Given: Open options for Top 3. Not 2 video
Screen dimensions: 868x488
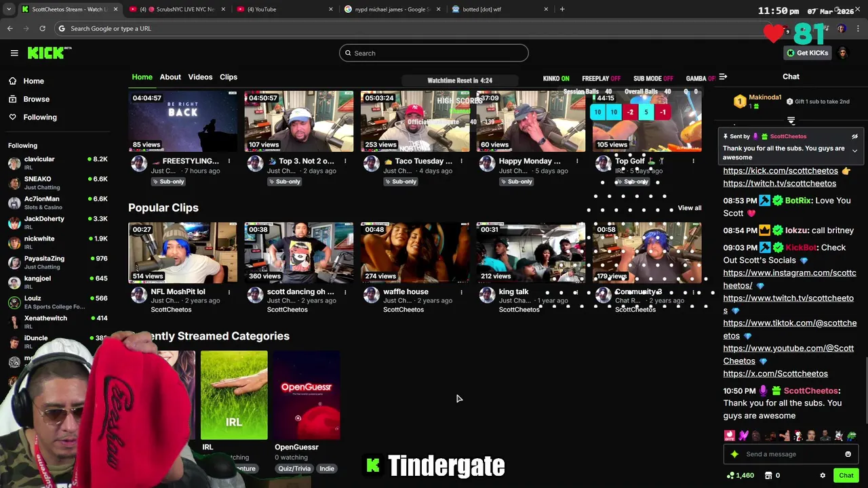Looking at the screenshot, I should point(345,161).
